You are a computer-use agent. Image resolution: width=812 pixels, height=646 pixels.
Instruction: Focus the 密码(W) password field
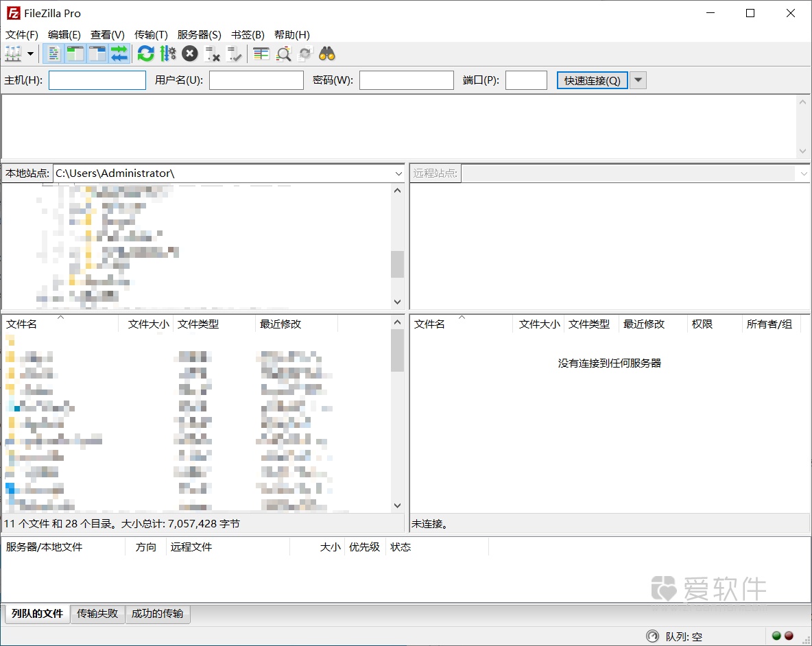click(407, 80)
